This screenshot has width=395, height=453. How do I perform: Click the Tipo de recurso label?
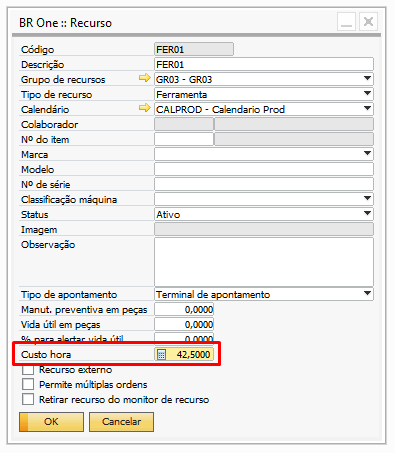click(56, 95)
